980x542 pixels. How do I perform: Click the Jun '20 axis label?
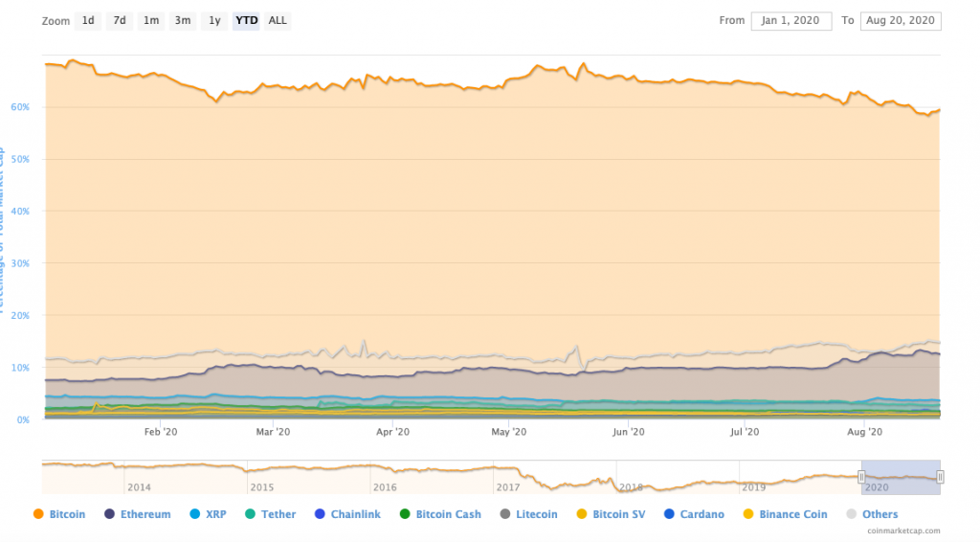pos(628,432)
